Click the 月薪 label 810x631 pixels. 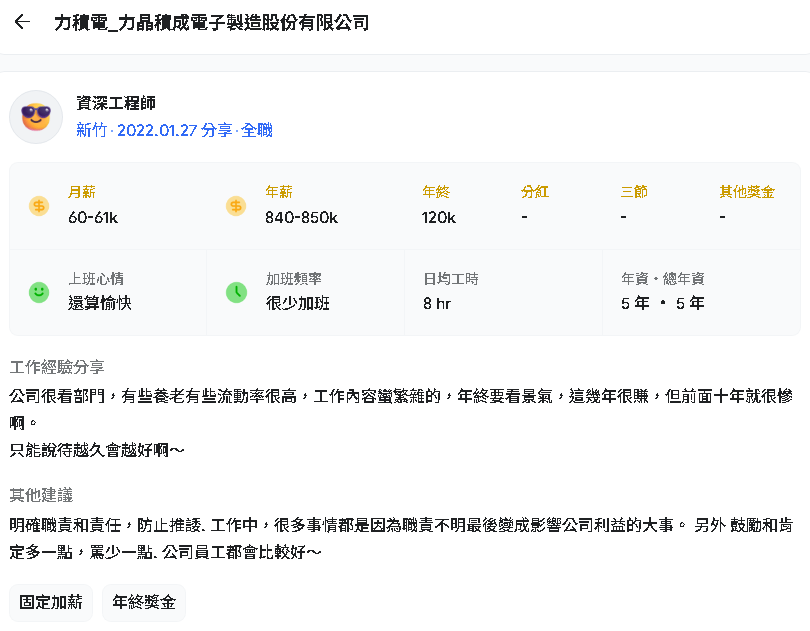[x=82, y=192]
